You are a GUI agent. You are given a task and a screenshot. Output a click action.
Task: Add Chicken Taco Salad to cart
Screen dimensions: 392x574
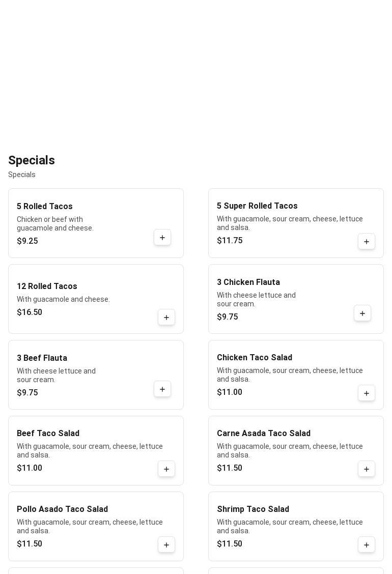[x=367, y=393]
